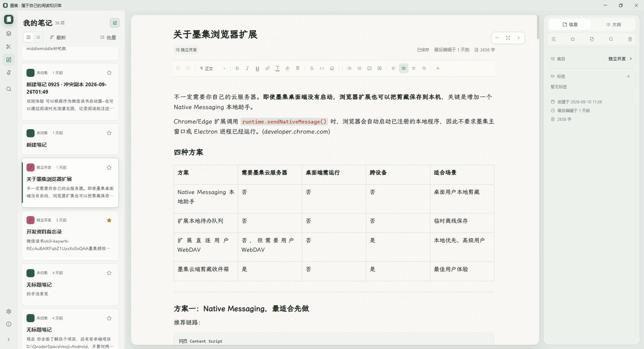
Task: Open search from the left sidebar magnifier
Action: pyautogui.click(x=8, y=89)
